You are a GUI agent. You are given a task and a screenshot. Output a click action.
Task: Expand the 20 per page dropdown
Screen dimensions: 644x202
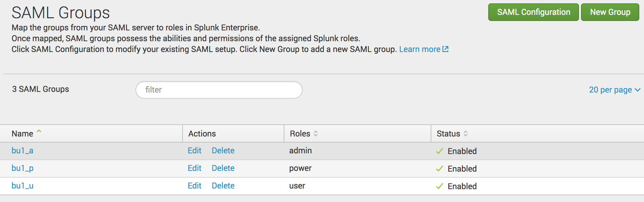[x=615, y=90]
